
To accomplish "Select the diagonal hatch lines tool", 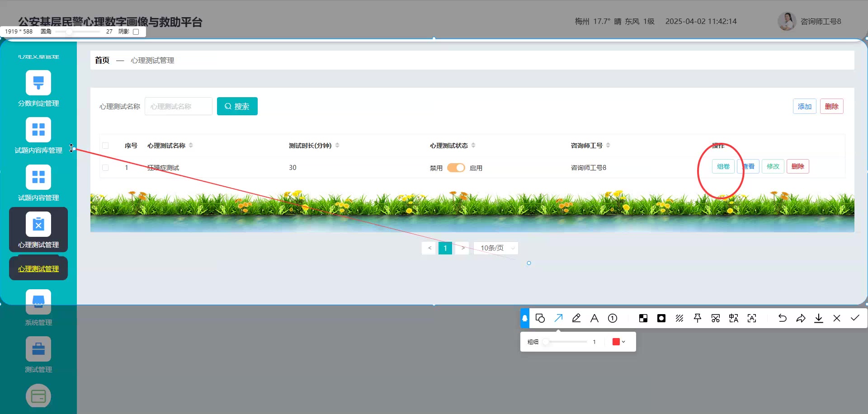I will (679, 318).
